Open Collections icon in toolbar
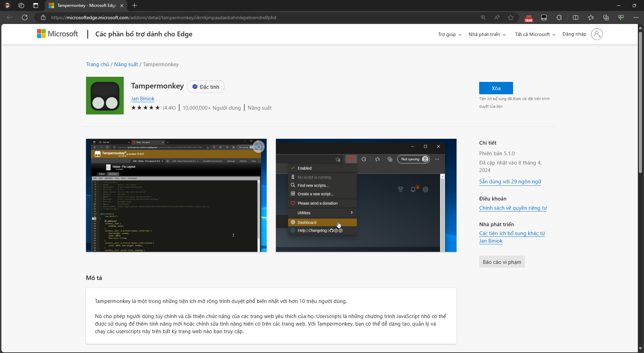This screenshot has width=644, height=353. [606, 17]
